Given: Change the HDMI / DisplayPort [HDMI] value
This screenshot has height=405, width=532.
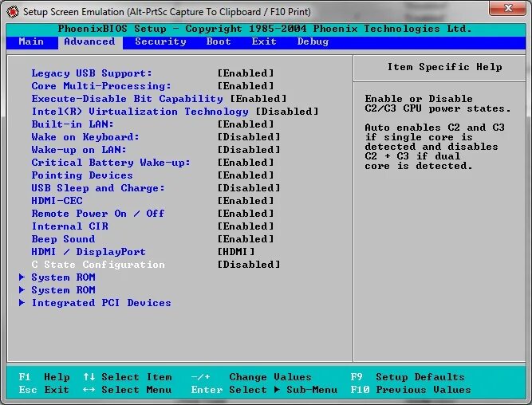Looking at the screenshot, I should click(236, 252).
